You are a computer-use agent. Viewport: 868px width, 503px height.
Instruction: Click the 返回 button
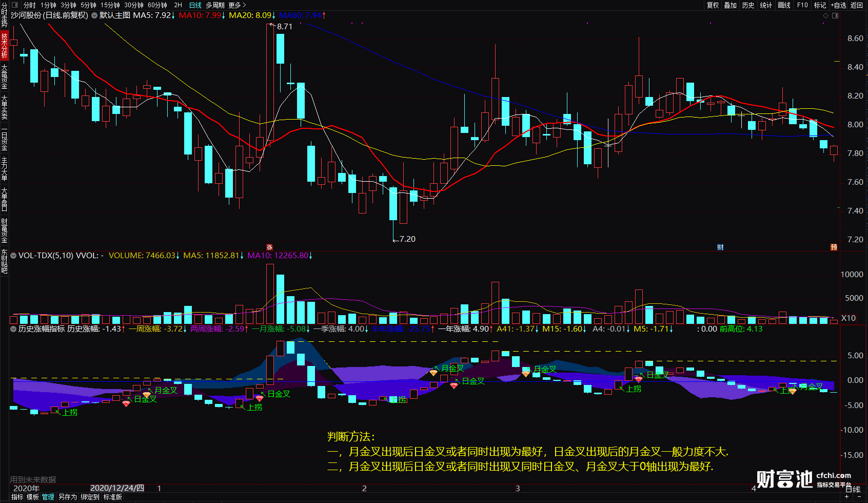click(856, 5)
